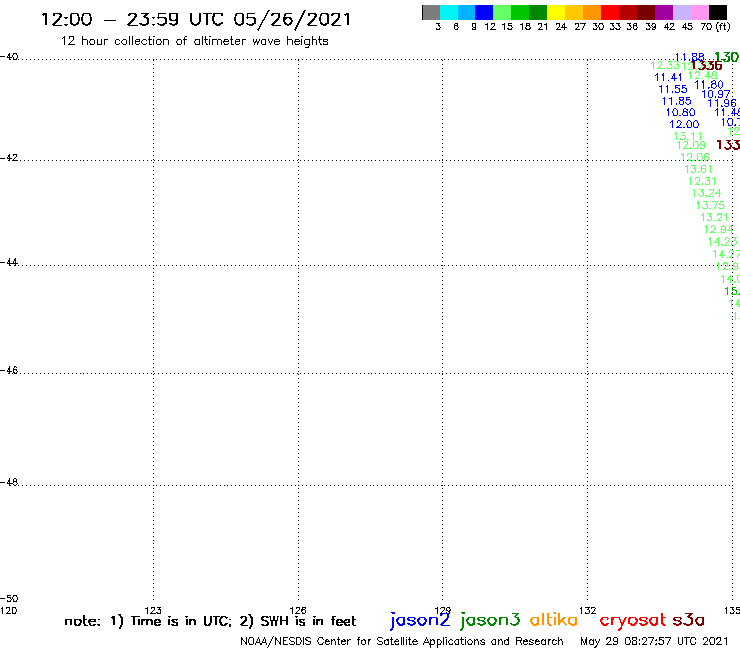Click the cyan swatch in the color scale
This screenshot has height=650, width=740.
tap(449, 12)
